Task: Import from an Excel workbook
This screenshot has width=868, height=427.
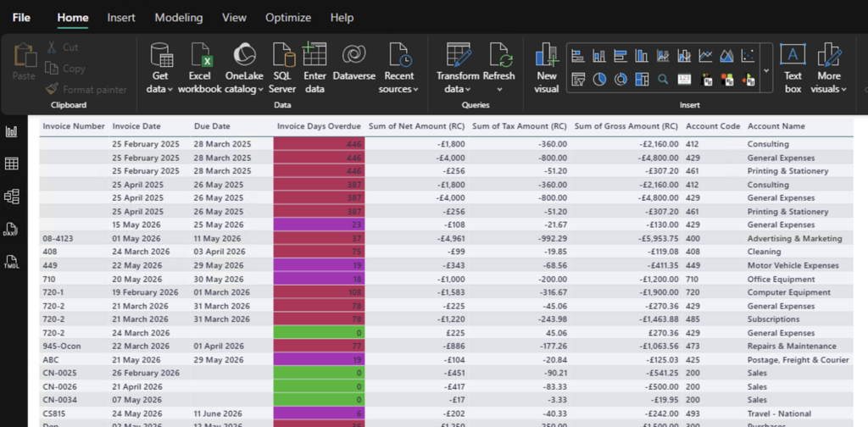Action: 200,68
